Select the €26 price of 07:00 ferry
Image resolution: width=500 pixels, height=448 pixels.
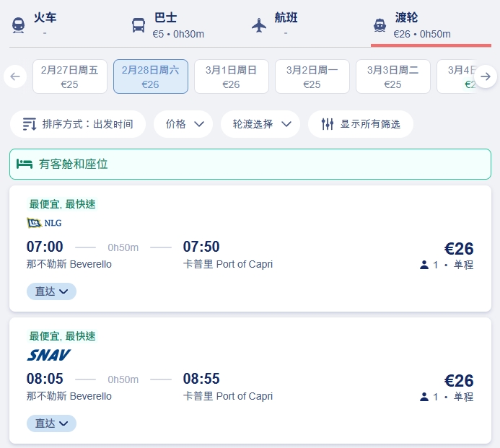459,249
